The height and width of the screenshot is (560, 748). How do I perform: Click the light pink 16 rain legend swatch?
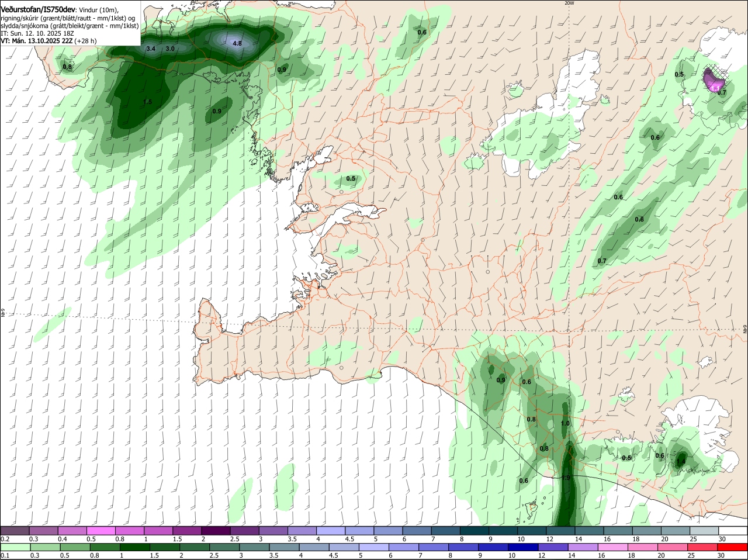pyautogui.click(x=613, y=547)
